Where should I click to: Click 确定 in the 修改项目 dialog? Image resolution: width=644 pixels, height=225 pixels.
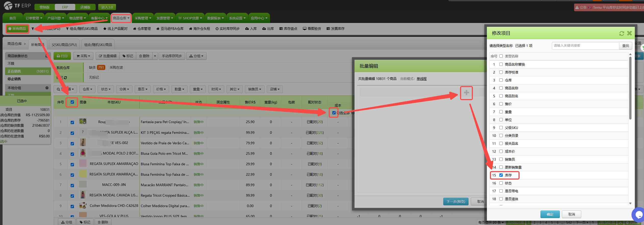(x=550, y=214)
